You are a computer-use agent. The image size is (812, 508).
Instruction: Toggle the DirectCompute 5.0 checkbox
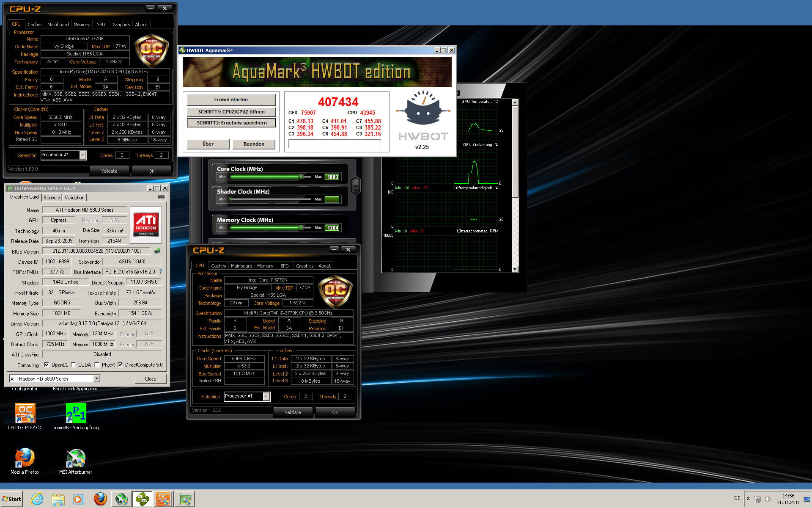(x=120, y=365)
